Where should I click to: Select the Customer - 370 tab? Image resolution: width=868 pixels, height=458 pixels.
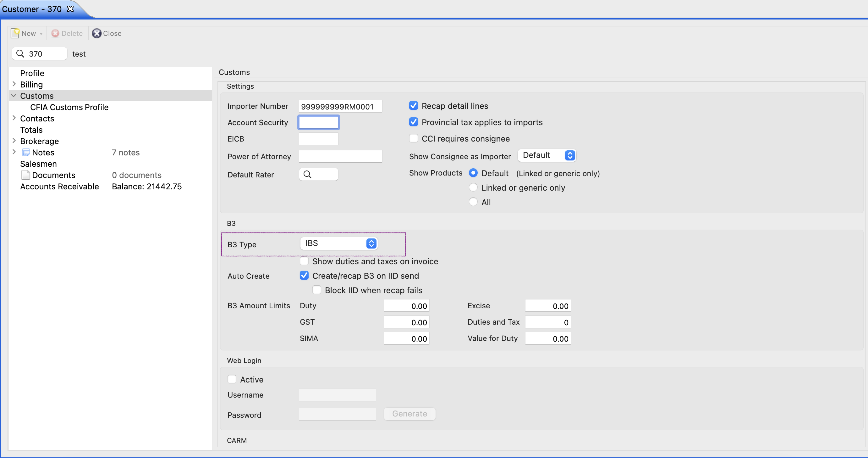[x=32, y=9]
